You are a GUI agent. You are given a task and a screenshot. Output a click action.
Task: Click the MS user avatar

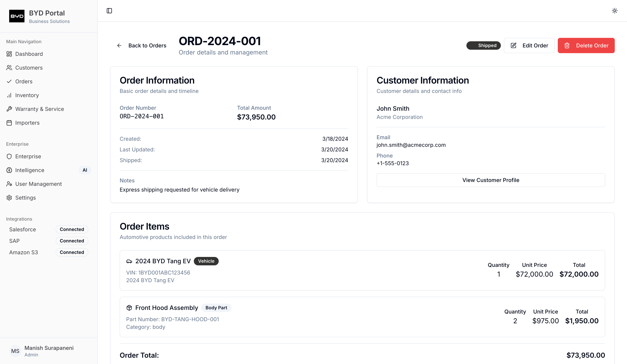click(15, 351)
